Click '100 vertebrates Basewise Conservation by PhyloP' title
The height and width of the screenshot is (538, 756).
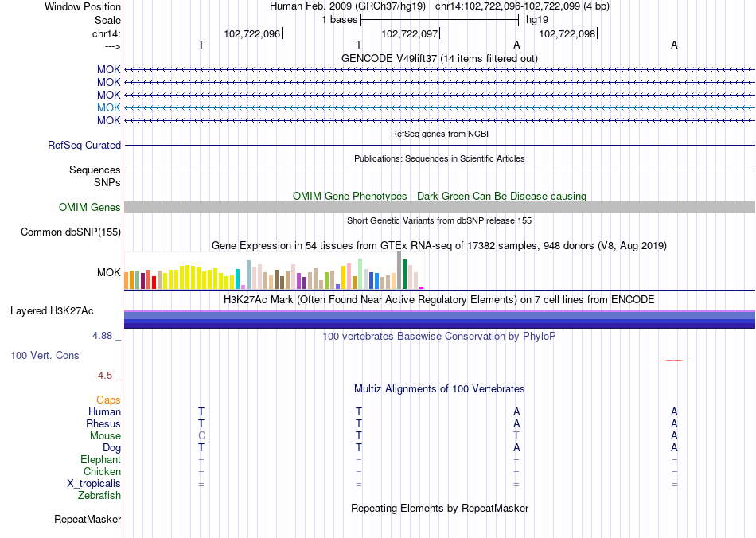tap(439, 336)
